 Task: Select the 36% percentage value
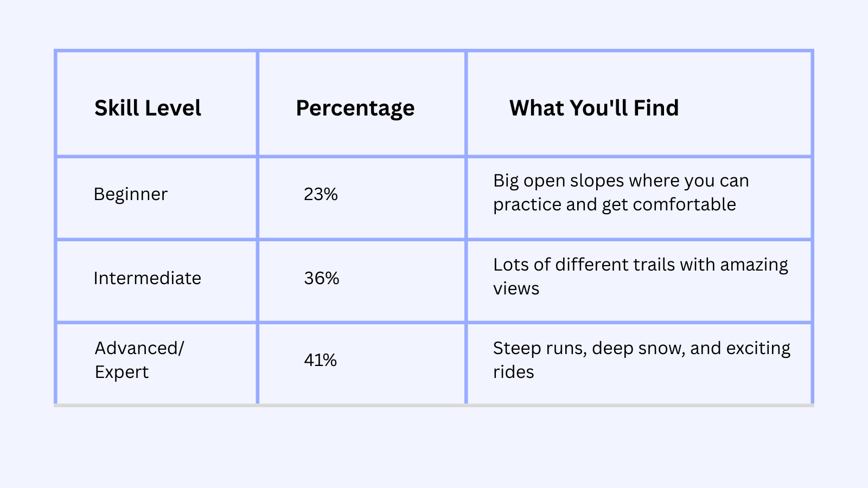(322, 278)
